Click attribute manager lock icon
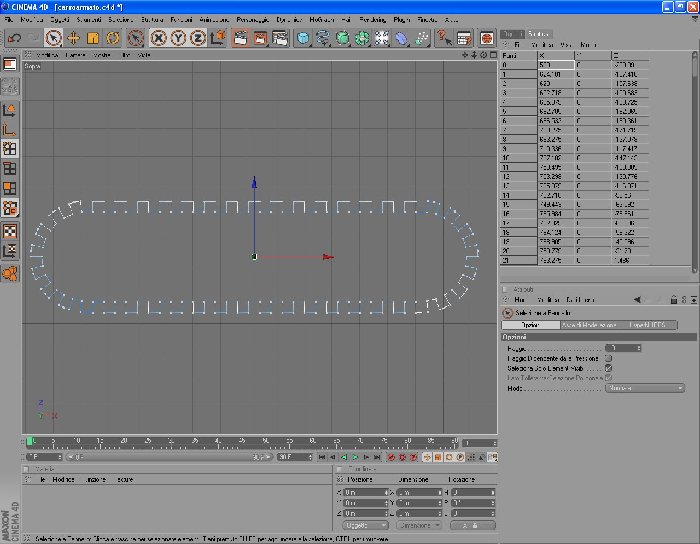700x544 pixels. [674, 300]
